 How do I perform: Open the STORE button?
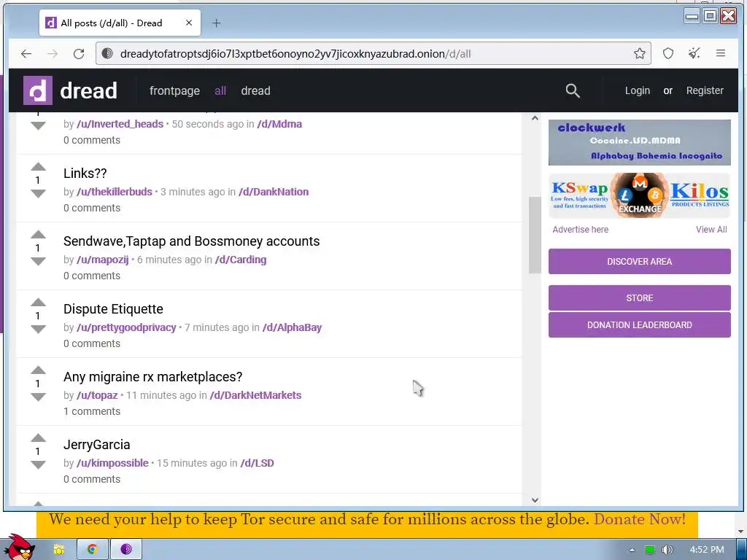point(639,298)
